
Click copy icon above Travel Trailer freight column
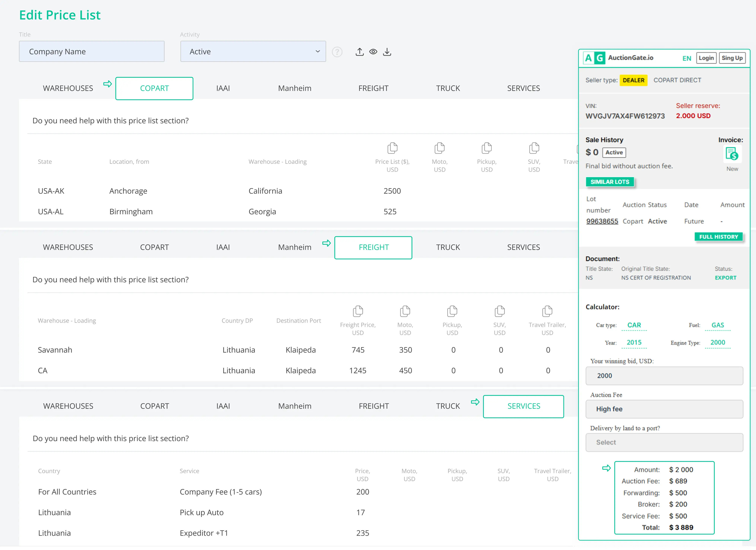click(547, 311)
